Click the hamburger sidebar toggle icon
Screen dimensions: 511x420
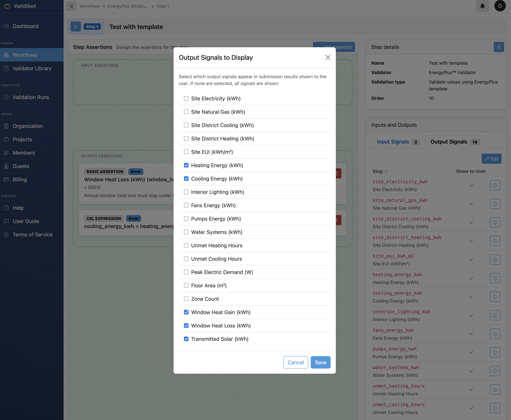(x=71, y=6)
